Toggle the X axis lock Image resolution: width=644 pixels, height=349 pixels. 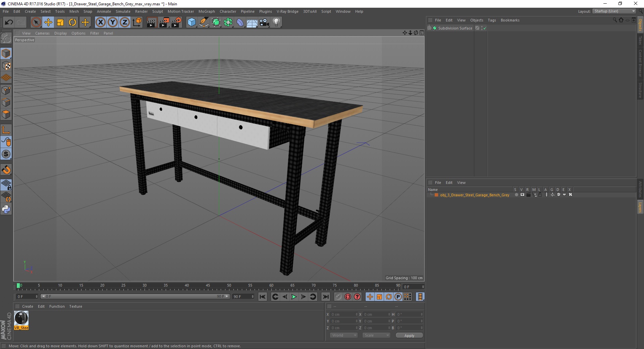point(100,22)
